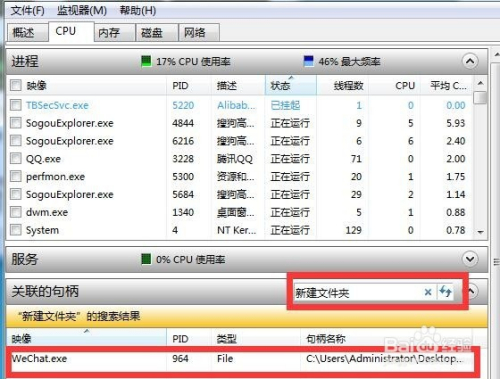
Task: Clear the handle search with X icon
Action: pyautogui.click(x=428, y=292)
